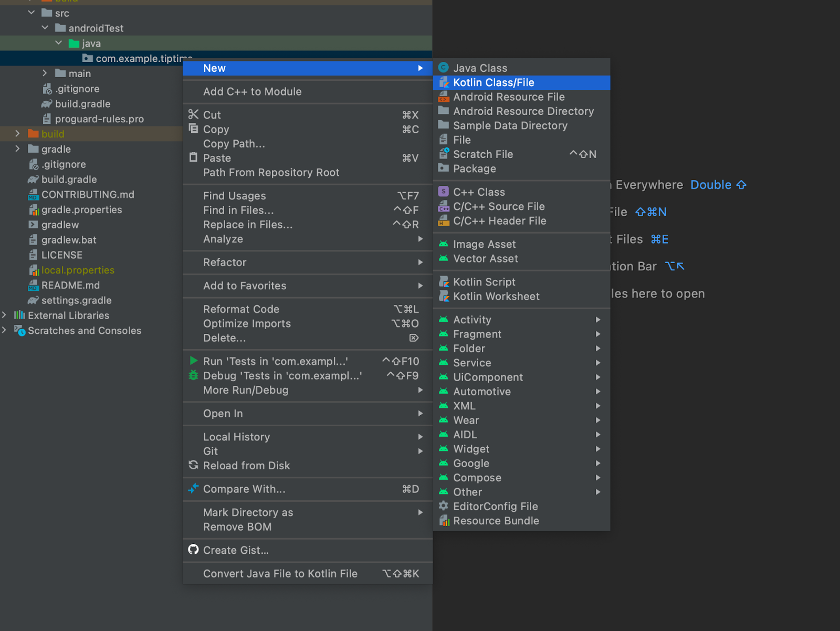Viewport: 840px width, 631px height.
Task: Click the Kotlin Class/File icon
Action: tap(444, 82)
